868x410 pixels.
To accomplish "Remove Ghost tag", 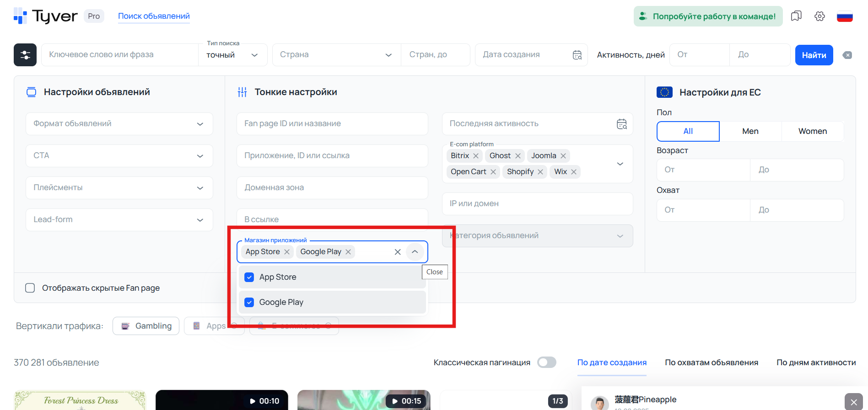I will tap(518, 156).
